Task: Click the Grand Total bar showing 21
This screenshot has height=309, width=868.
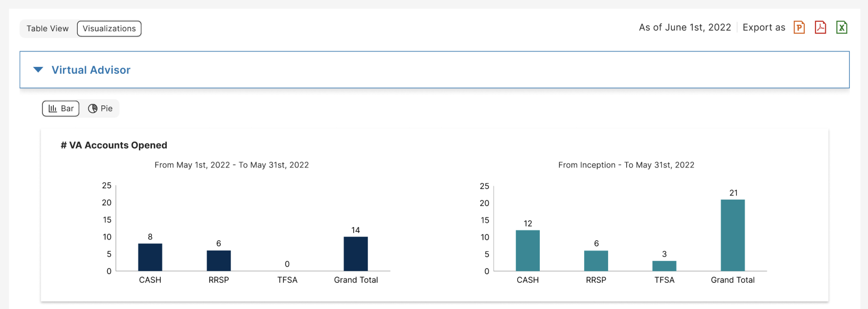Action: coord(733,235)
